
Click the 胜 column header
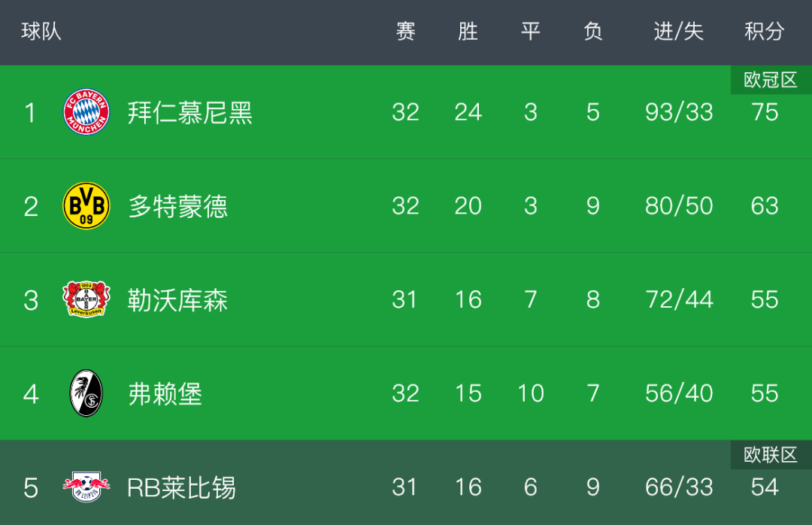(x=468, y=32)
